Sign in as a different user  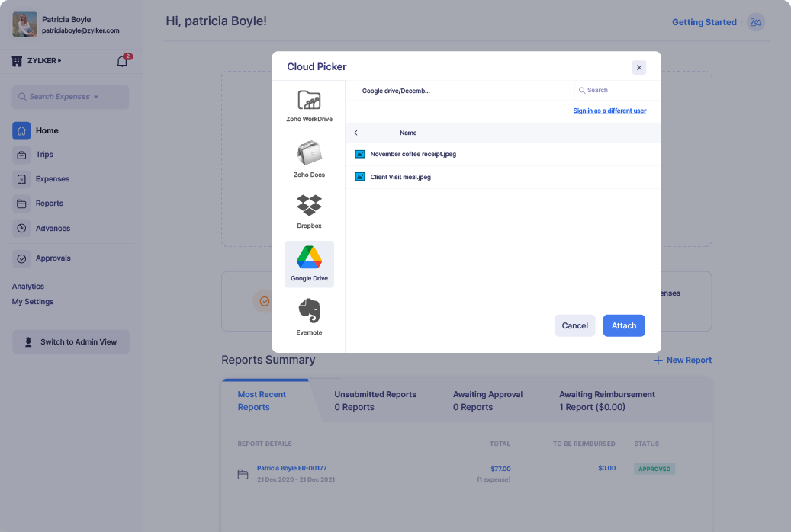(609, 111)
